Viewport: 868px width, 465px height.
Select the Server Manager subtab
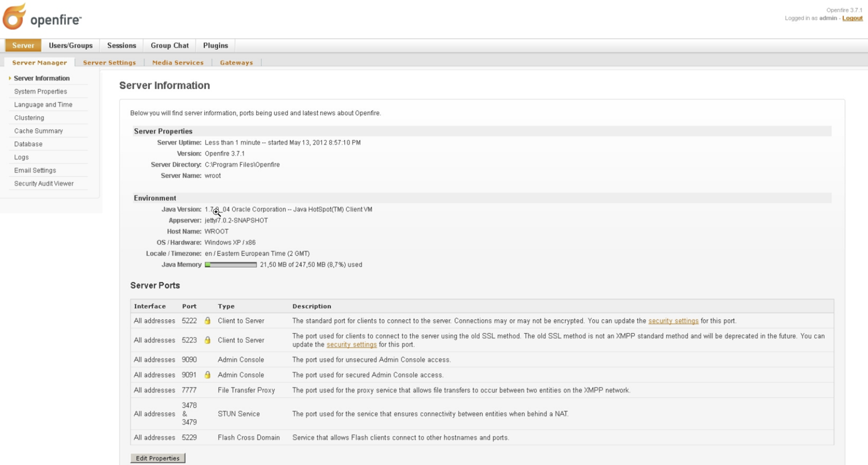point(39,62)
